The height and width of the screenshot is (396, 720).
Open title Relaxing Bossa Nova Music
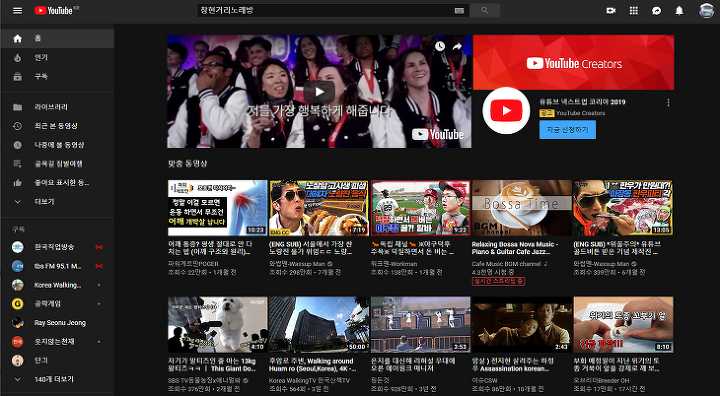click(x=515, y=248)
